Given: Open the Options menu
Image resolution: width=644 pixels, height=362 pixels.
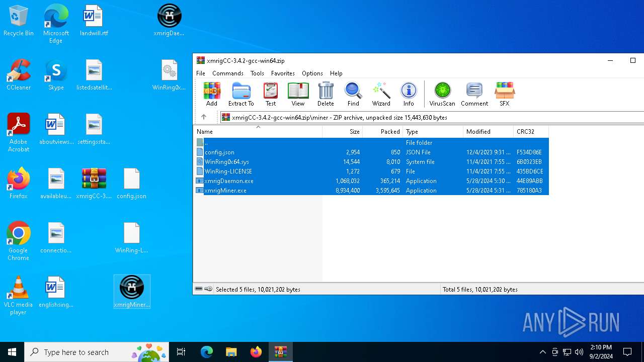Looking at the screenshot, I should (x=312, y=73).
